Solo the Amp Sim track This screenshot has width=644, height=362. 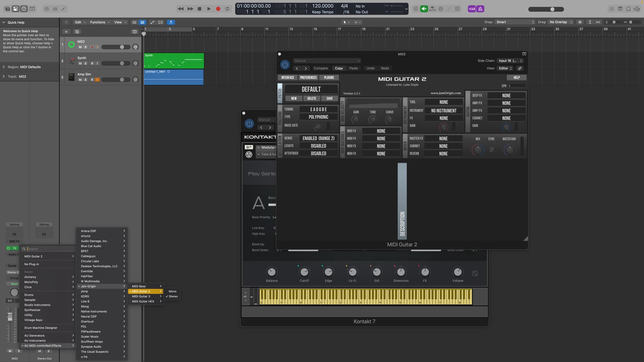[x=85, y=80]
